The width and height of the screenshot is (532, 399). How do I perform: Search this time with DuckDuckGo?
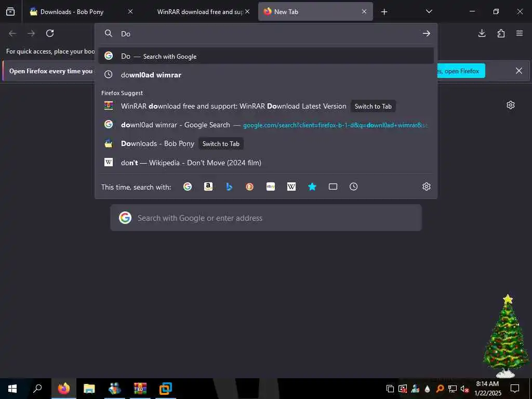[250, 187]
